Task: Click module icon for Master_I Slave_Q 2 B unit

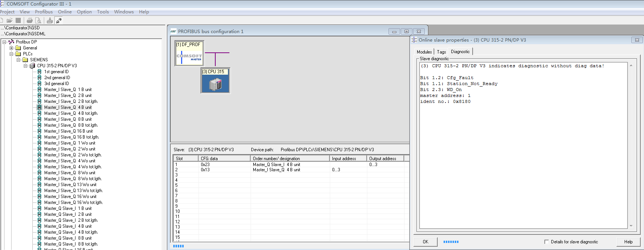Action: (39, 95)
